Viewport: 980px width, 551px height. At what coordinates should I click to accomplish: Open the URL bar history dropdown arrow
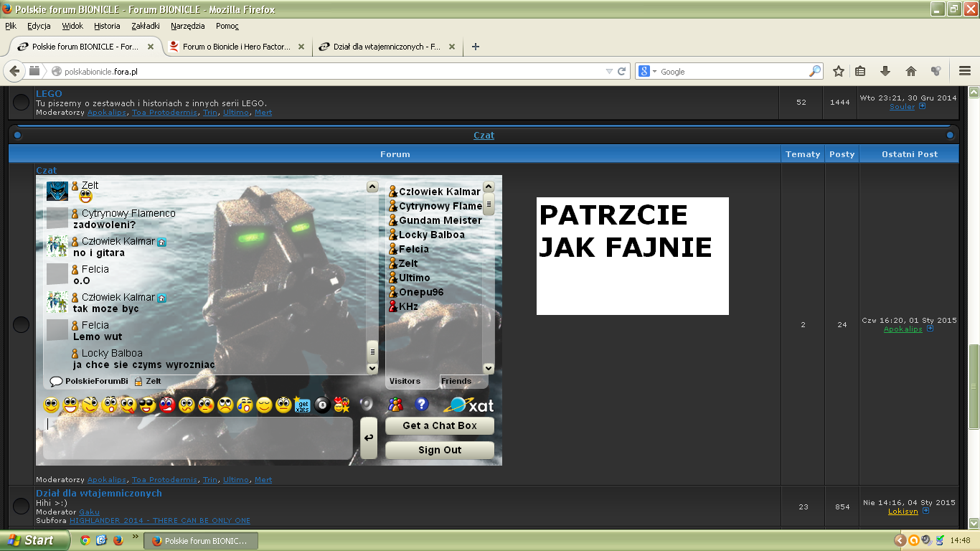click(609, 71)
